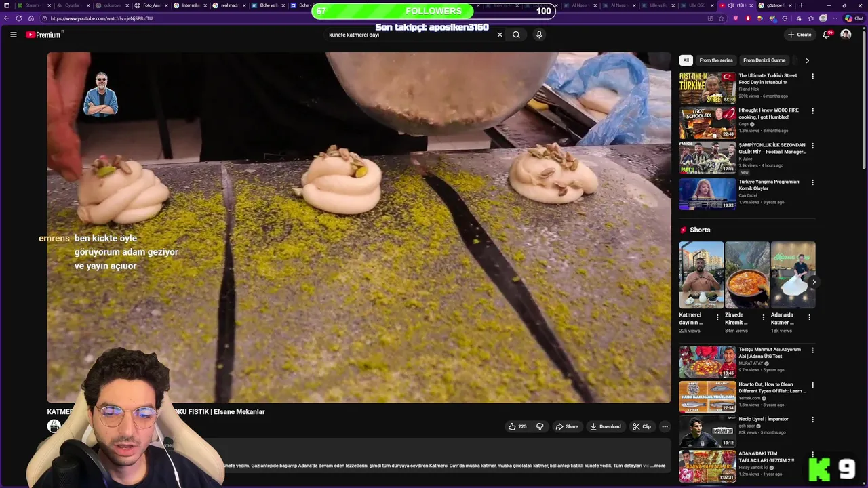
Task: Open 'I thought I knew WOOD FIRE' video
Action: coord(707,123)
